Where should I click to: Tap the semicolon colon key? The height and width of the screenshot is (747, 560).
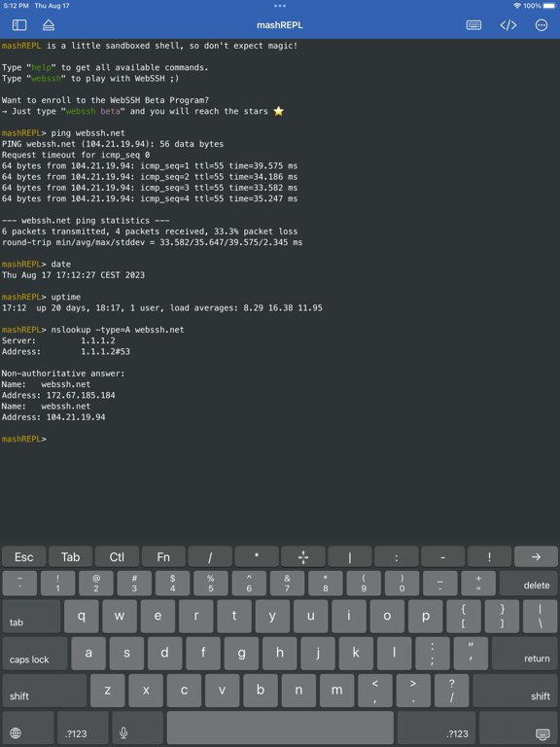pos(433,654)
